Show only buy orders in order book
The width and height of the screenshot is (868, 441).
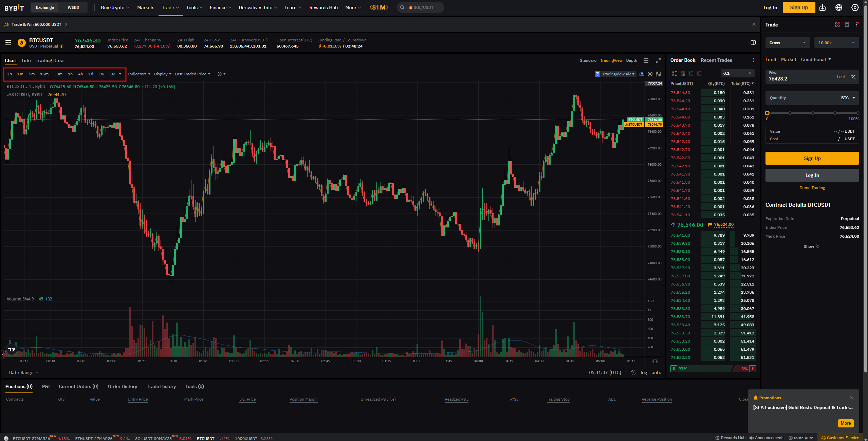(691, 73)
